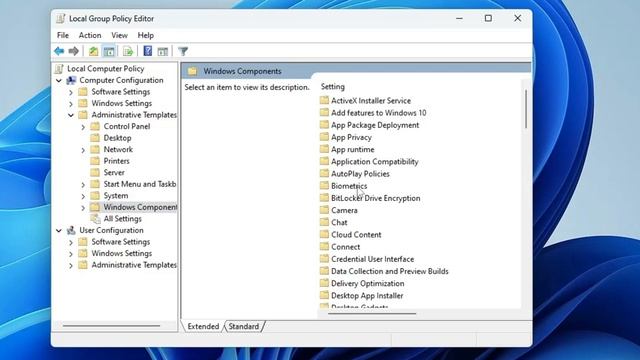Click the Local Computer Policy root icon
This screenshot has width=640, height=360.
[59, 69]
